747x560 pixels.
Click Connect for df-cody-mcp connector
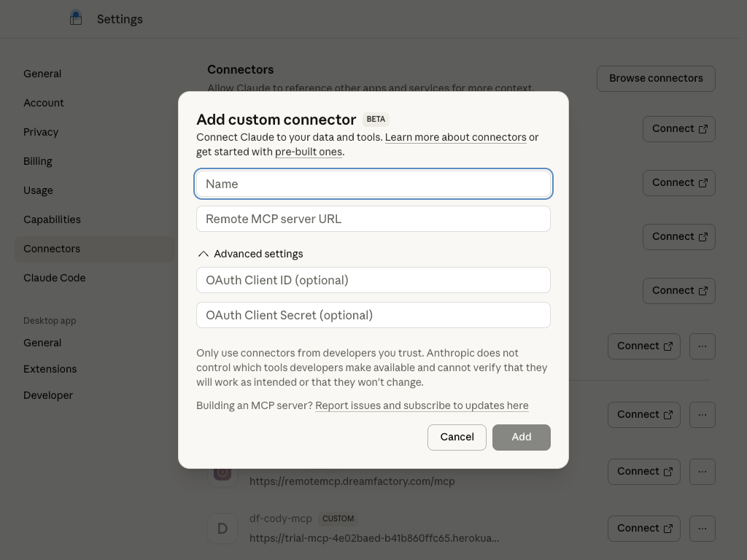[644, 529]
